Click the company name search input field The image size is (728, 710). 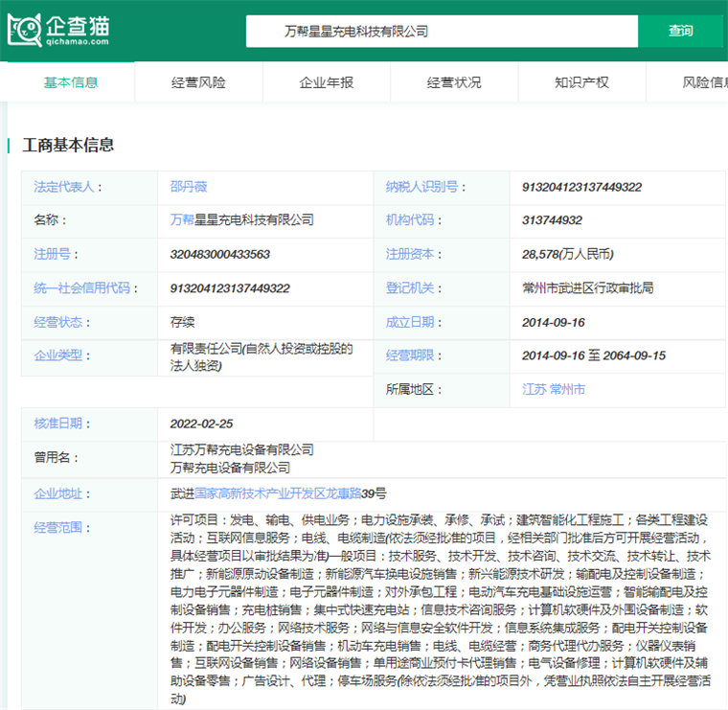441,31
